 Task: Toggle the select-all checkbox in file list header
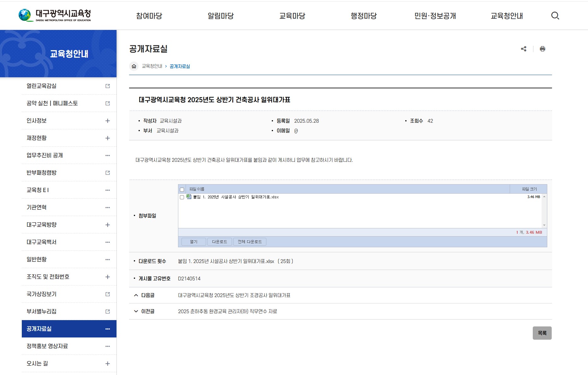pos(182,190)
